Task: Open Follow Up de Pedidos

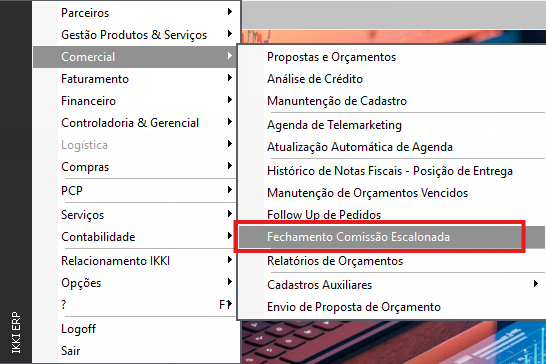Action: point(391,215)
